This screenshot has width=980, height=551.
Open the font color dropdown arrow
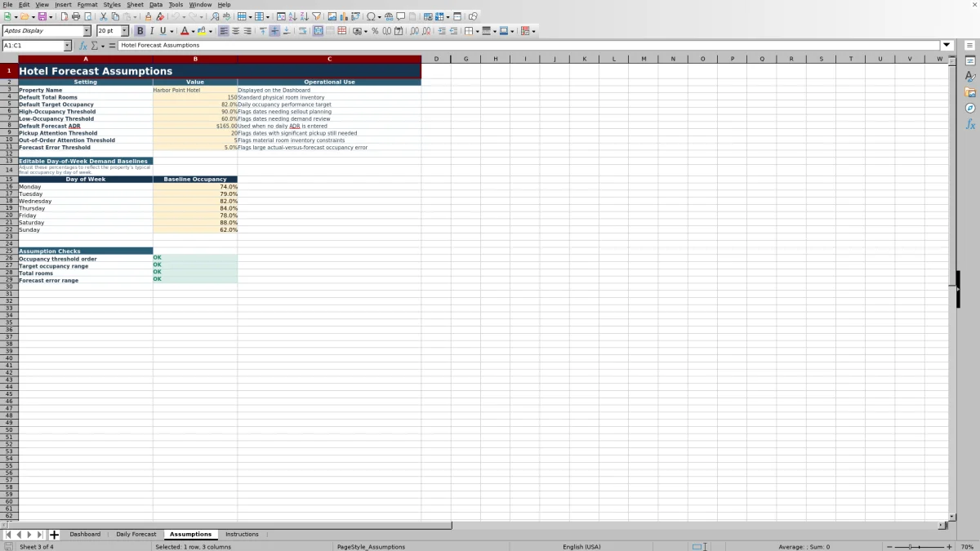pyautogui.click(x=193, y=31)
